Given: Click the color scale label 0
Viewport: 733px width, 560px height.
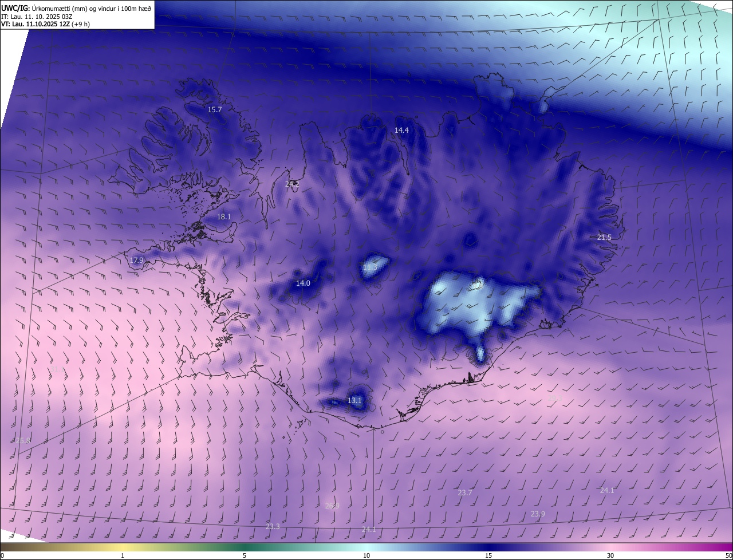Looking at the screenshot, I should click(2, 556).
